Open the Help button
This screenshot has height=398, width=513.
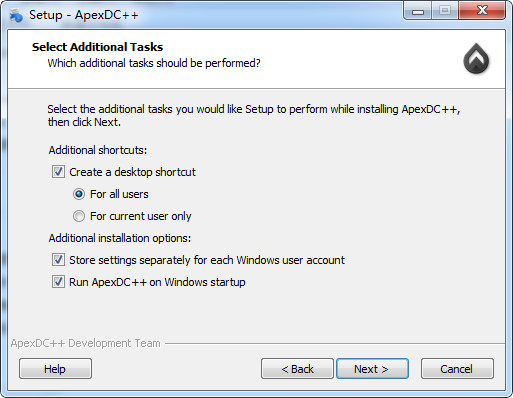[55, 369]
